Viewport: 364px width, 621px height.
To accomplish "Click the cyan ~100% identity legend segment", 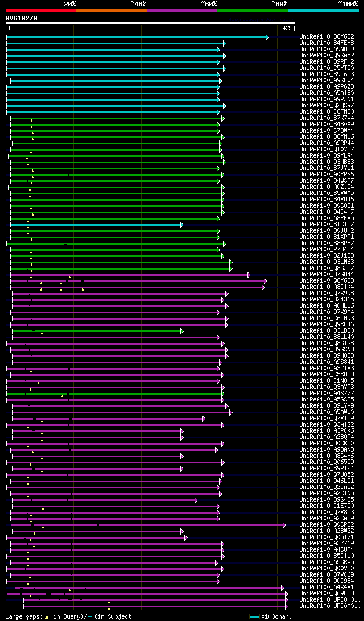I will 323,10.
